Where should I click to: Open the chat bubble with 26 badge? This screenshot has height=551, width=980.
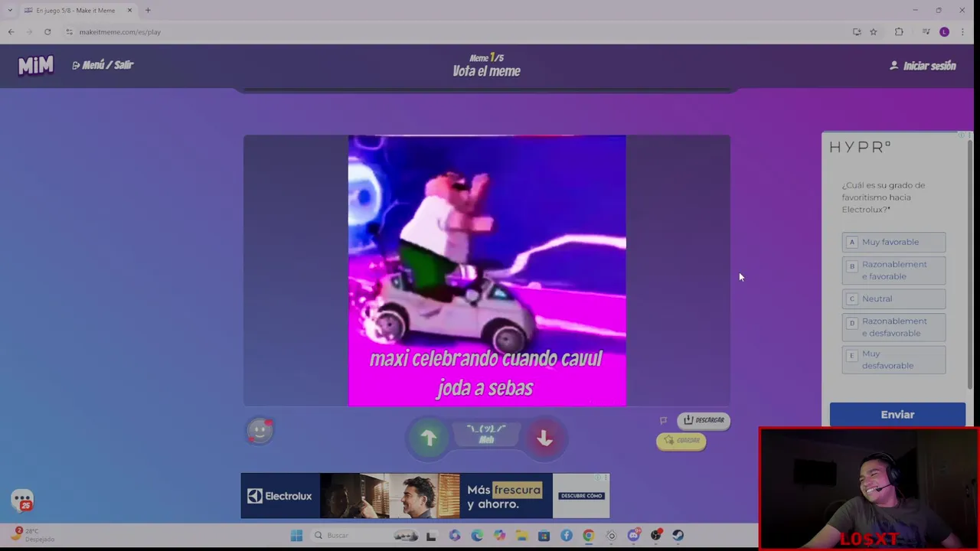tap(22, 500)
